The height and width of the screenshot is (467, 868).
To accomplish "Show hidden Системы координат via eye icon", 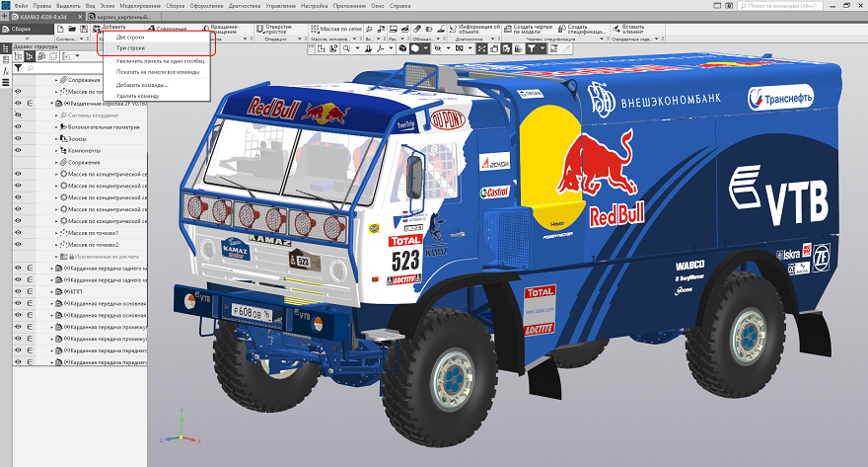I will coord(19,116).
